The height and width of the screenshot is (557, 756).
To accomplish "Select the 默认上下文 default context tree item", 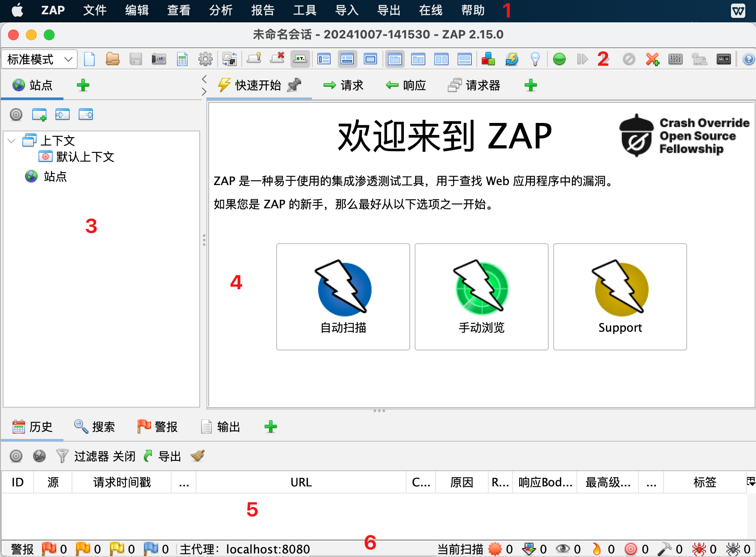I will pos(77,156).
